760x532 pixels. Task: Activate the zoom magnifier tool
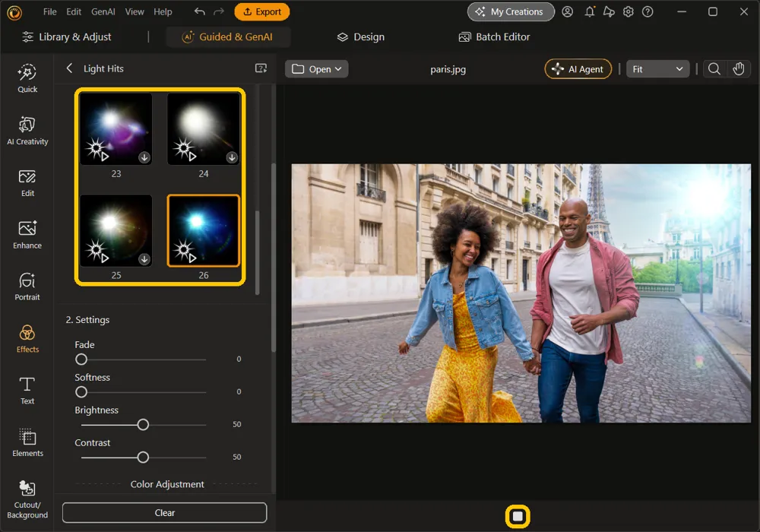[x=714, y=69]
